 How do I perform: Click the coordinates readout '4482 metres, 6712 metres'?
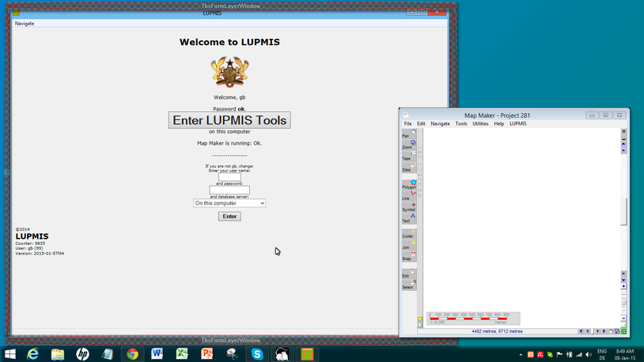[x=497, y=331]
